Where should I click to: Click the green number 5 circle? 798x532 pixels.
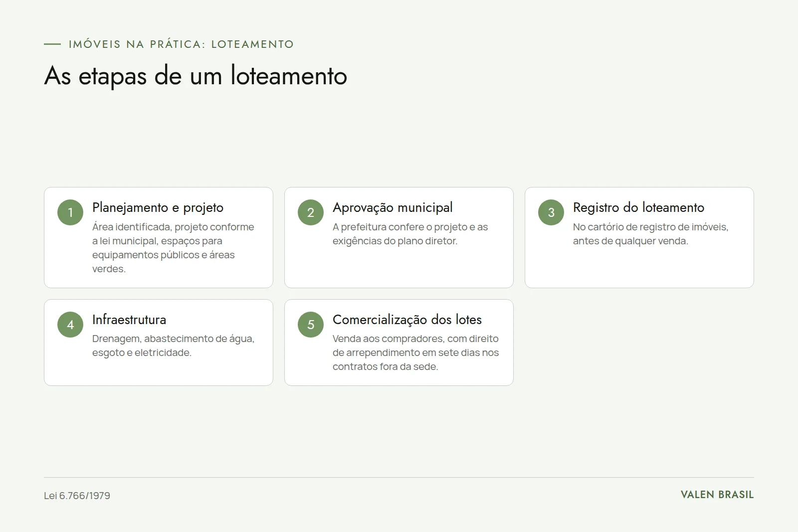(x=311, y=325)
